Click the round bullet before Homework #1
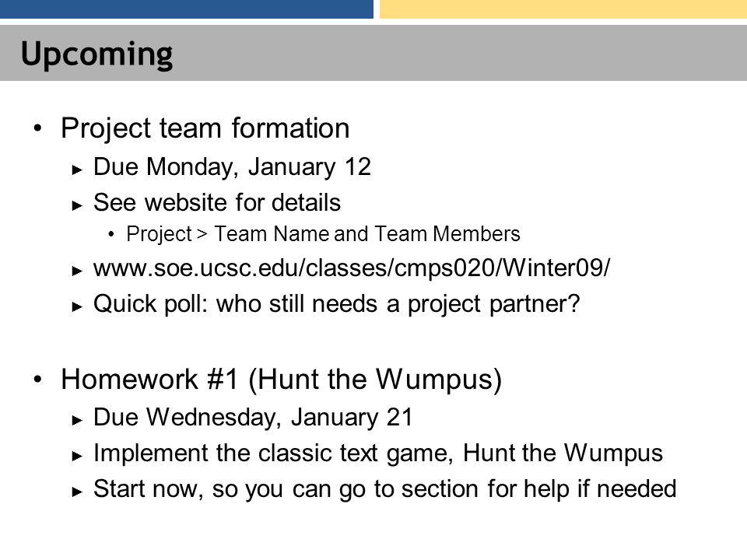Screen dimensions: 747x560 [x=37, y=380]
